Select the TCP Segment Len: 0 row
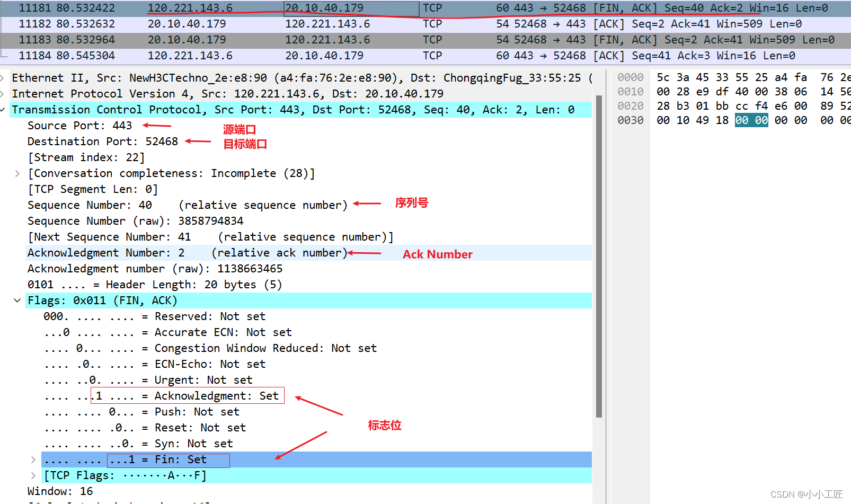 93,189
